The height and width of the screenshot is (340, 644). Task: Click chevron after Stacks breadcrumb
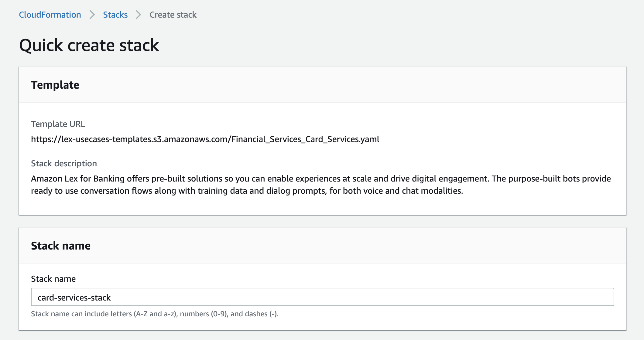pos(139,15)
